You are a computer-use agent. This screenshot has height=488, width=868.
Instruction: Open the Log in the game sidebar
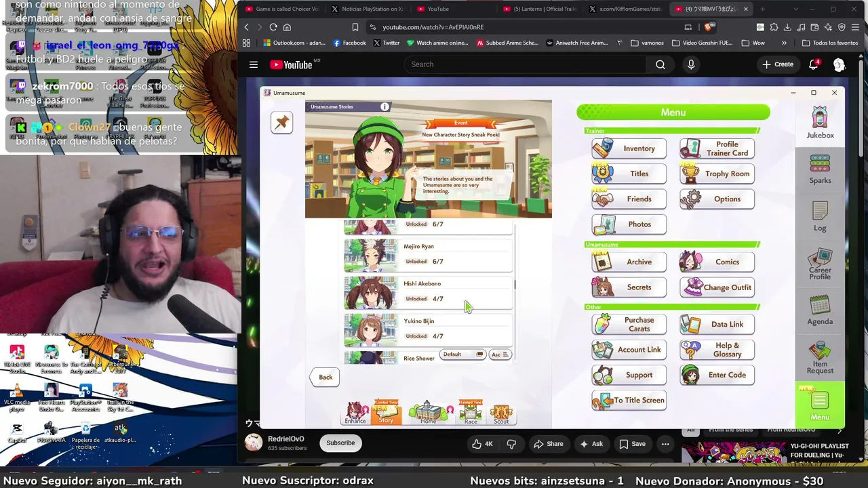[820, 217]
